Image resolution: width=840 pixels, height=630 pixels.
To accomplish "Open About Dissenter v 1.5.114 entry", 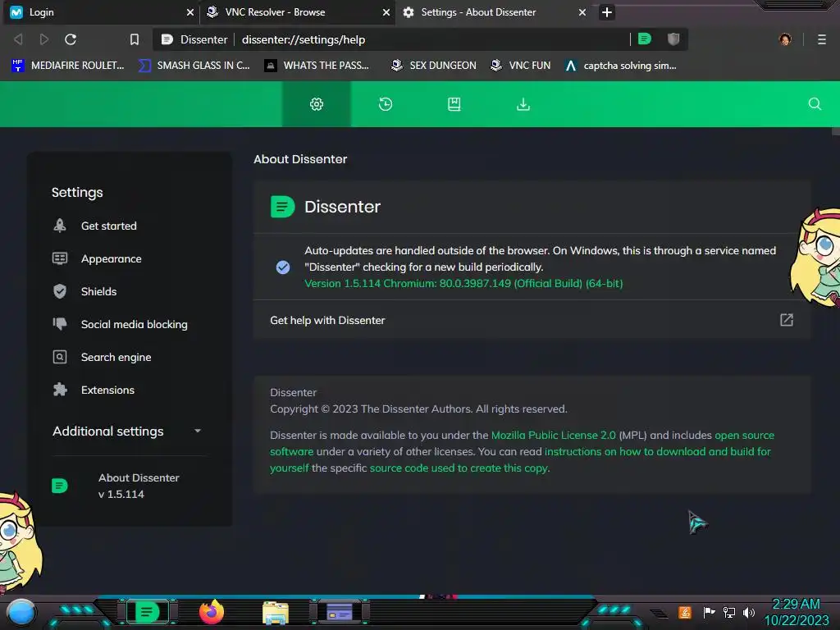I will pos(129,486).
